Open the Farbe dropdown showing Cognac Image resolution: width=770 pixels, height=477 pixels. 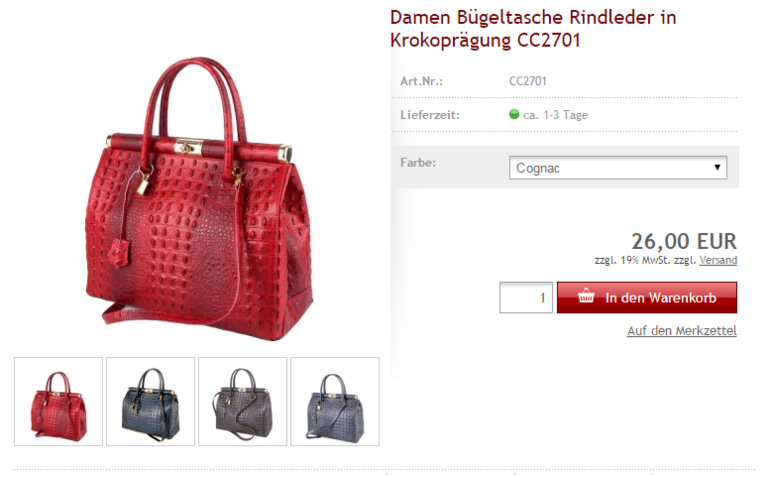pyautogui.click(x=618, y=168)
